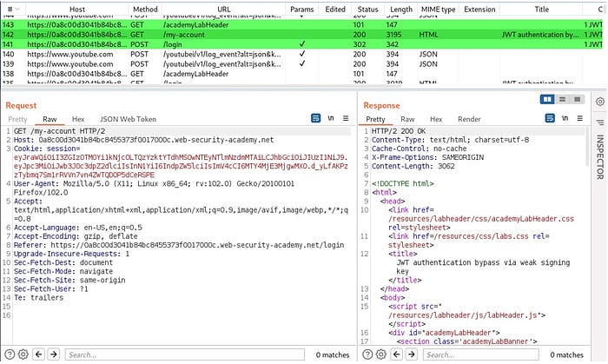Click Content-Length: 3062 response header
Screen dimensions: 608x364
pyautogui.click(x=413, y=166)
